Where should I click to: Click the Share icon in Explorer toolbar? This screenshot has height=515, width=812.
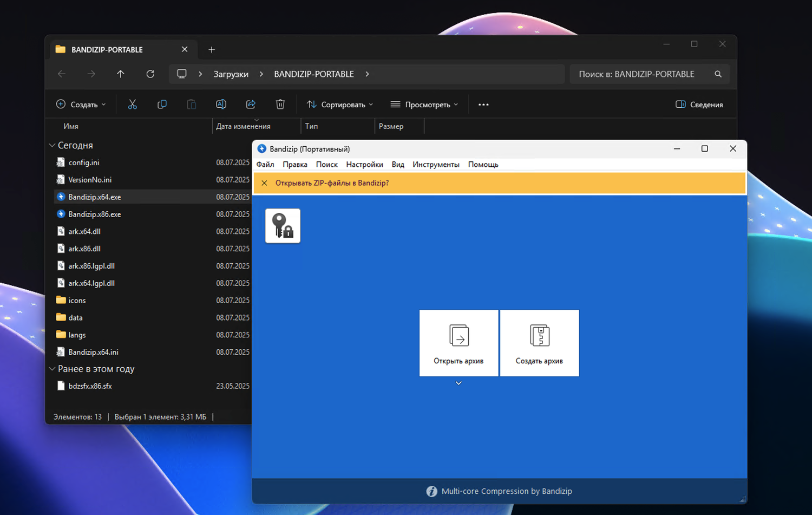(x=251, y=105)
